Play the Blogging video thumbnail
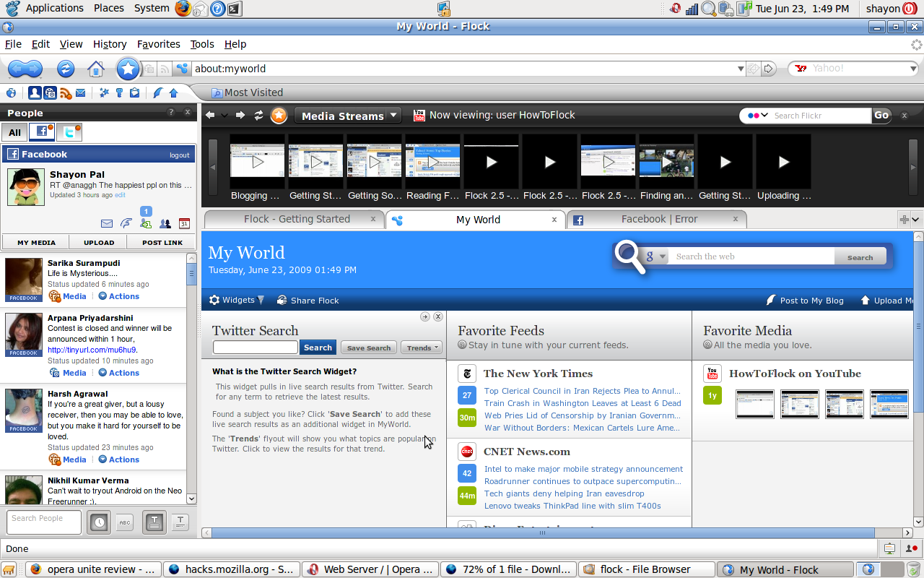Viewport: 924px width, 578px height. 257,161
